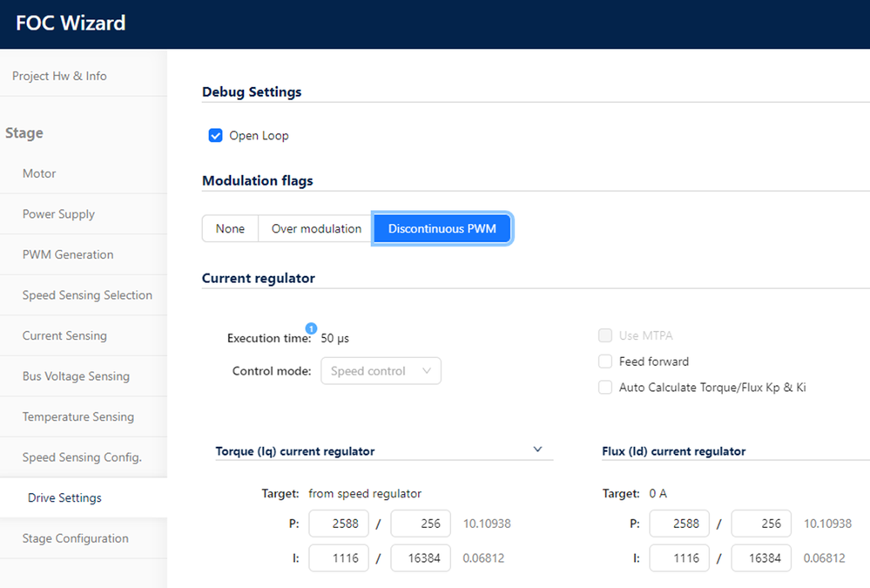This screenshot has height=588, width=870.
Task: Select the Over modulation option
Action: click(316, 229)
